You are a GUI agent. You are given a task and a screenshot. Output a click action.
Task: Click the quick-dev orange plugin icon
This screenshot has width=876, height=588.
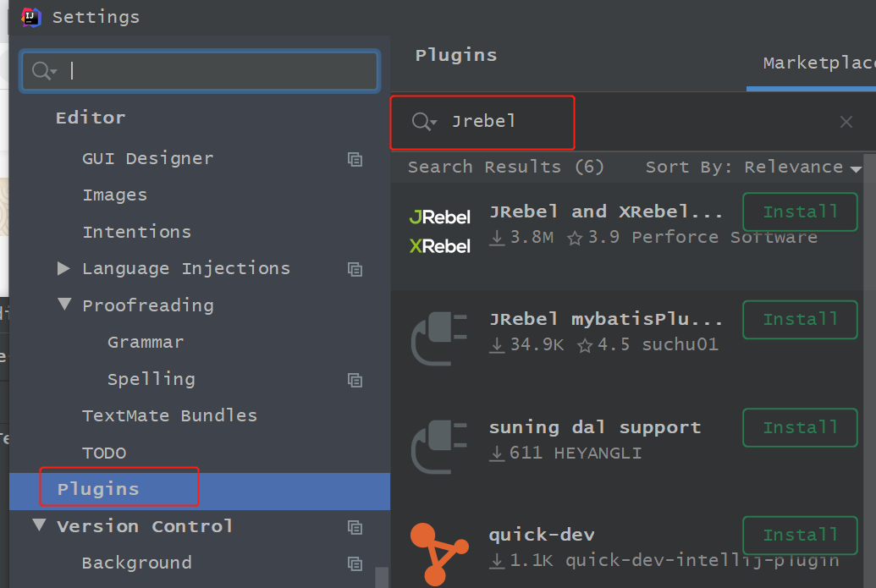click(x=437, y=553)
